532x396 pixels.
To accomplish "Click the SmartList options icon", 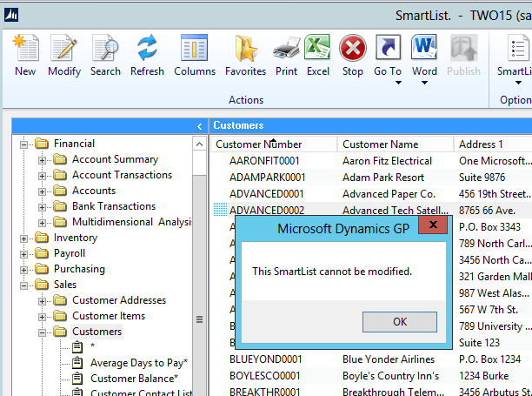I will click(x=517, y=48).
